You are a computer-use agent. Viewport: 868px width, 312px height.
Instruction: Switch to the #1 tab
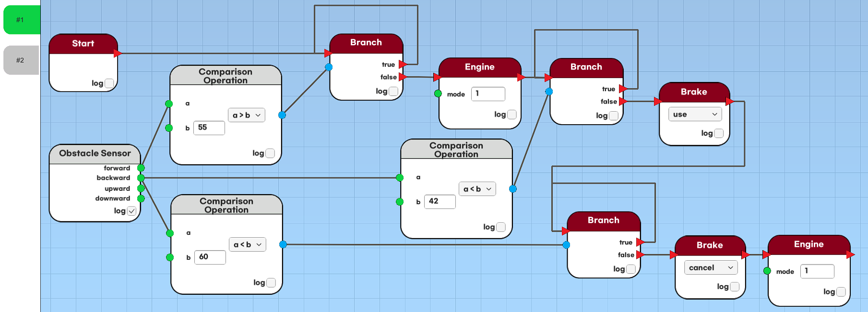pyautogui.click(x=21, y=20)
